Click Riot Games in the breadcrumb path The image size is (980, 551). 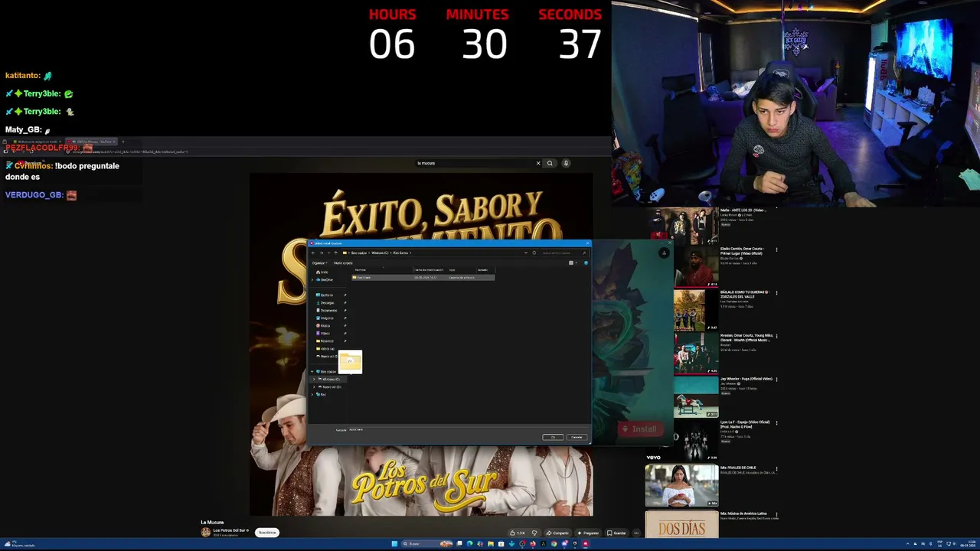click(400, 253)
